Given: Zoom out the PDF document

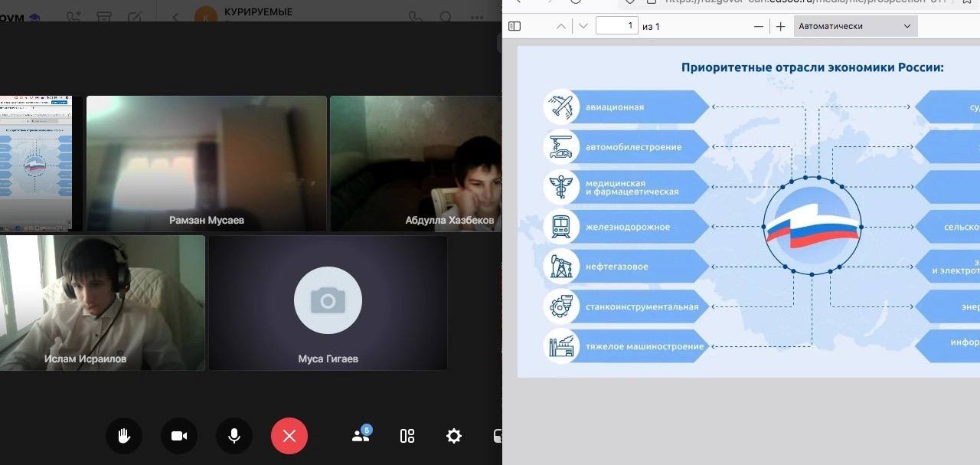Looking at the screenshot, I should (759, 26).
